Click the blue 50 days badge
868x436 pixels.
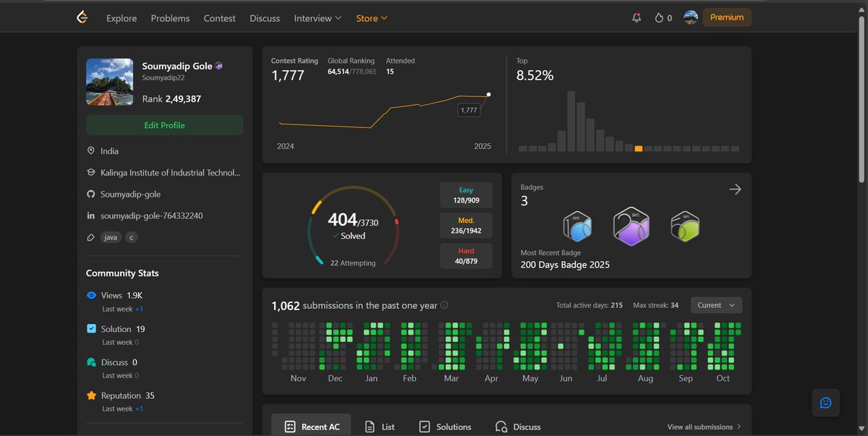[x=578, y=228]
